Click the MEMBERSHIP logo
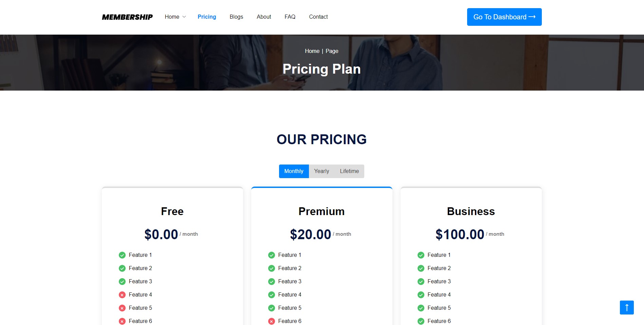 pos(127,17)
